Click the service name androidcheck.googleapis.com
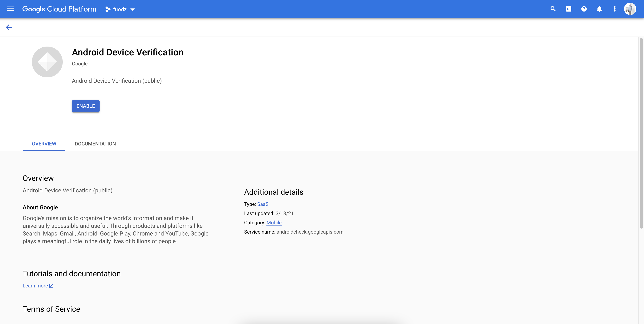Viewport: 644px width, 324px height. [310, 232]
